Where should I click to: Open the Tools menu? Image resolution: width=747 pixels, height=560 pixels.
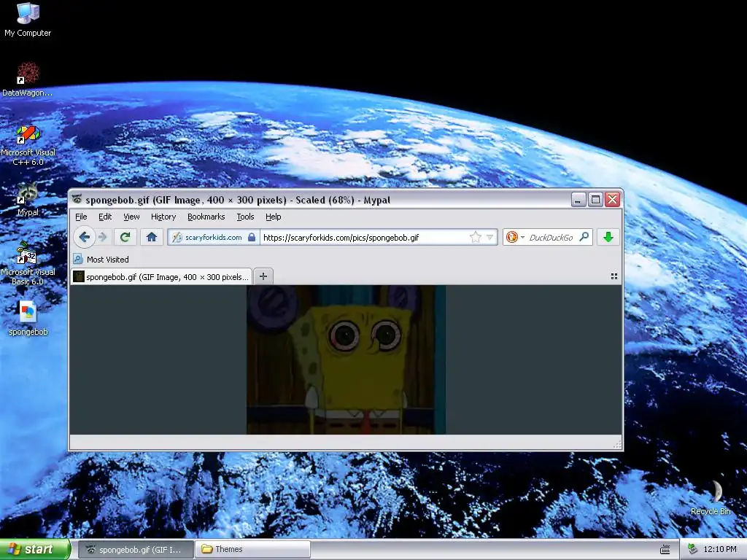tap(245, 217)
